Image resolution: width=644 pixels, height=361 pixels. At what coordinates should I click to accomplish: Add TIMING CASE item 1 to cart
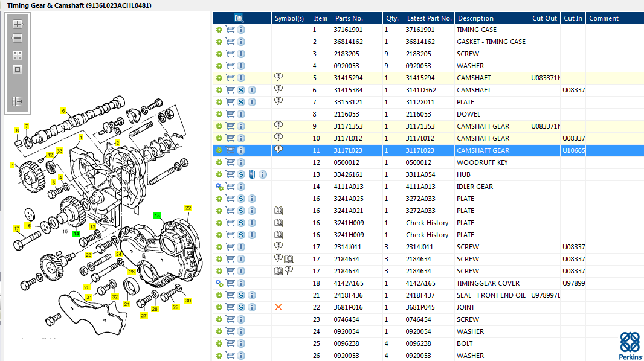[230, 30]
